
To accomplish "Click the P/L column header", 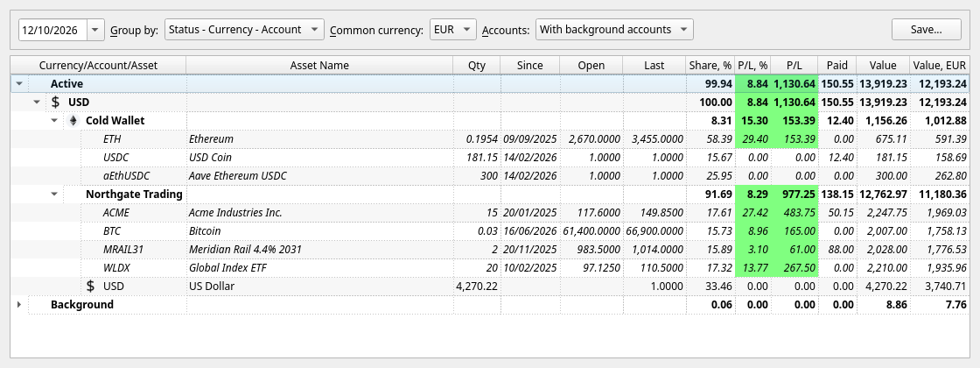I will (x=794, y=65).
